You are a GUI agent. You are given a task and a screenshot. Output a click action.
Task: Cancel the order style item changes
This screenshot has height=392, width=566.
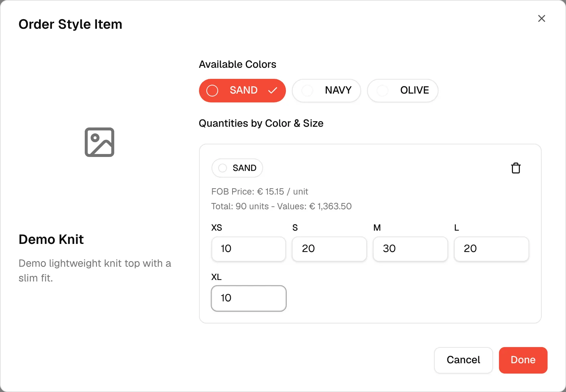464,360
